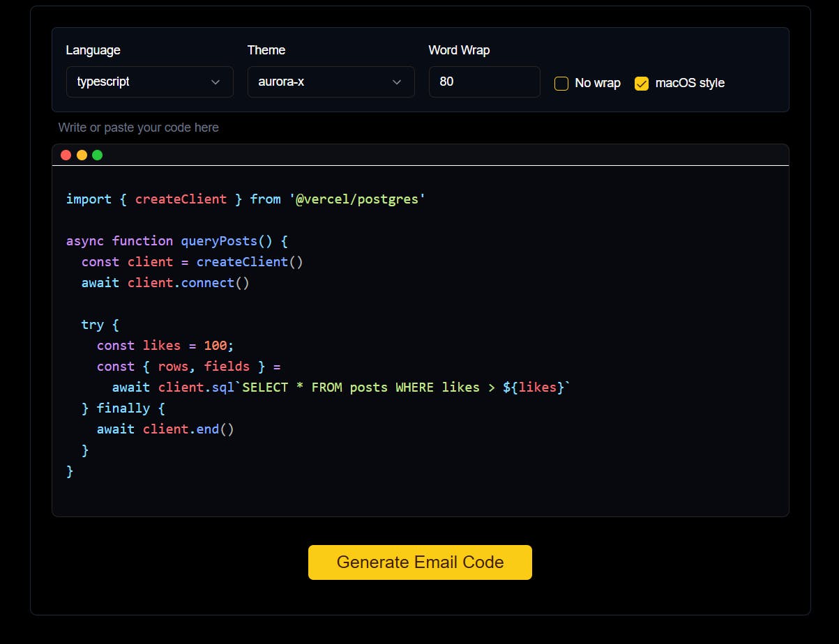Uncheck the macOS style checkbox

tap(642, 84)
